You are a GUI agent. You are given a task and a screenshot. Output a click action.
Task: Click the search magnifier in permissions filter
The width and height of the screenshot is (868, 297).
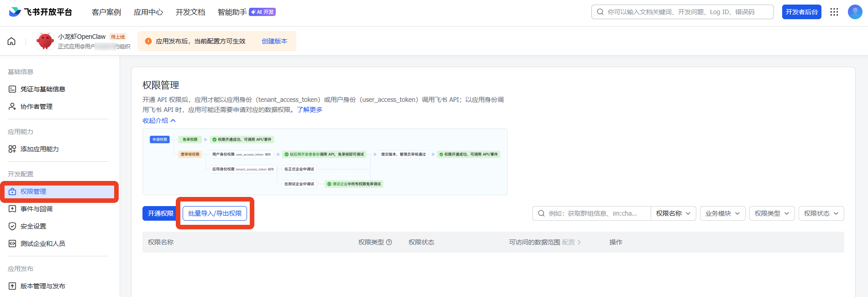point(541,213)
